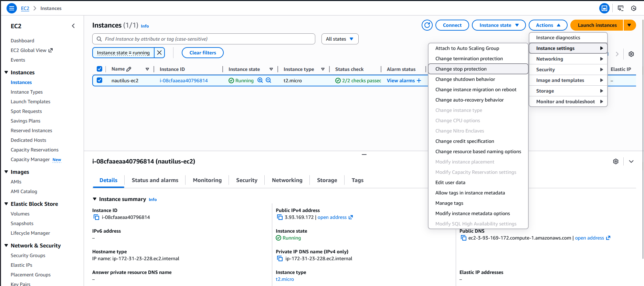Image resolution: width=644 pixels, height=286 pixels.
Task: Collapse the Elastic Block Store section
Action: pos(6,204)
